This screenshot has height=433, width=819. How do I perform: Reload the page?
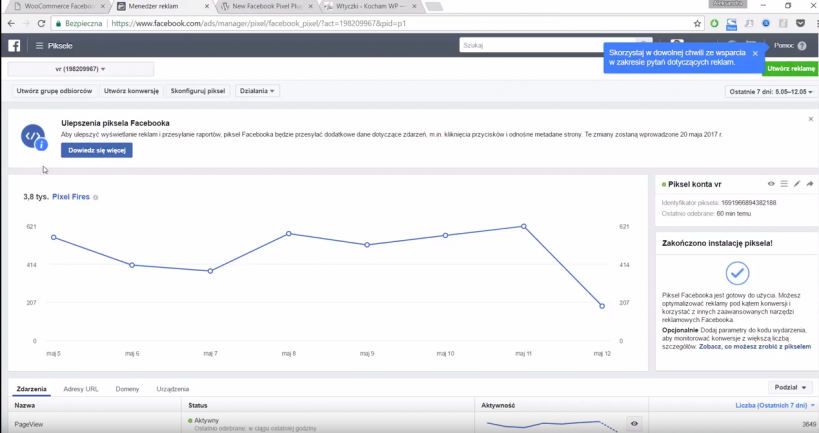tap(41, 24)
